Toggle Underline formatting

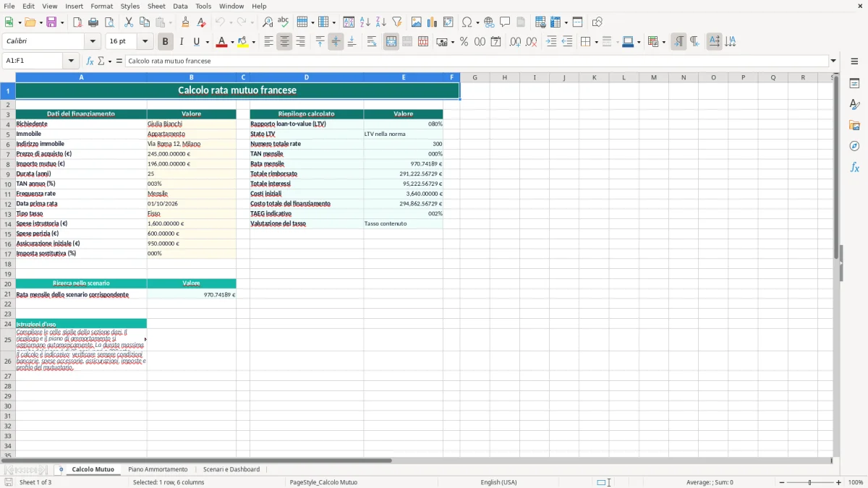[x=197, y=42]
